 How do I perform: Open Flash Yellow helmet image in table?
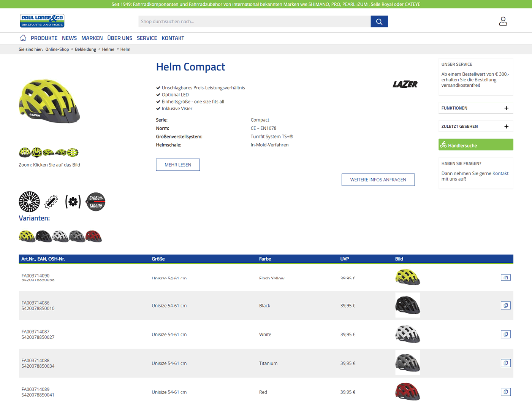408,277
